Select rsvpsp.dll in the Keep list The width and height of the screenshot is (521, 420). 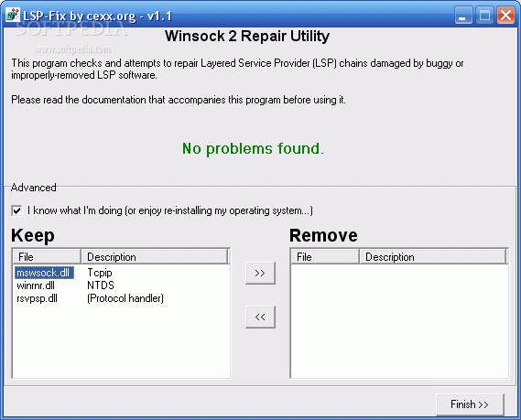(38, 298)
